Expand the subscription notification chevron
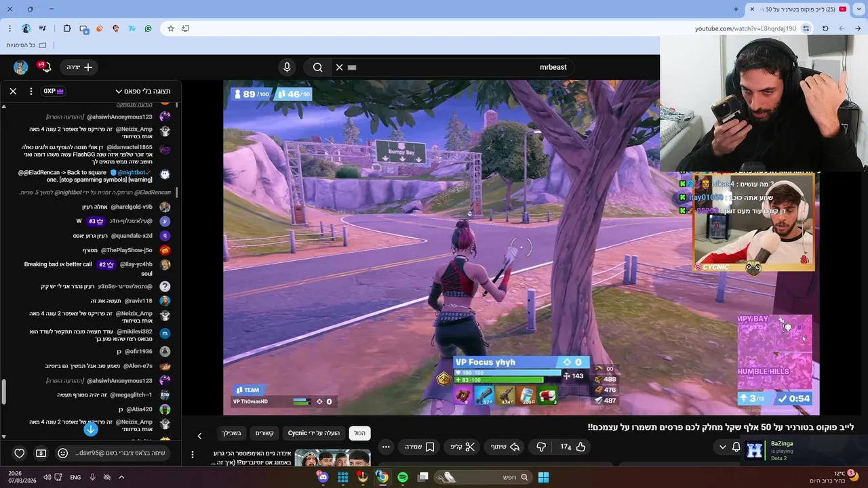Image resolution: width=868 pixels, height=488 pixels. click(x=722, y=447)
